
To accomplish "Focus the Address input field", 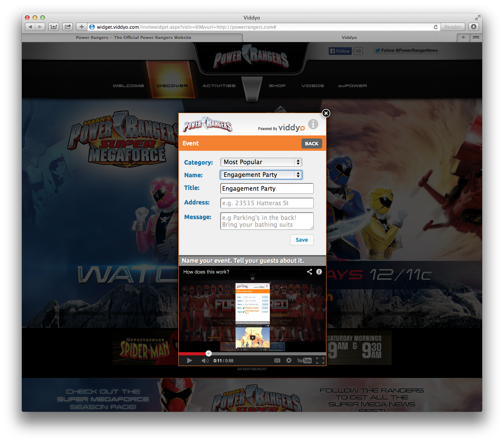I will click(x=267, y=203).
